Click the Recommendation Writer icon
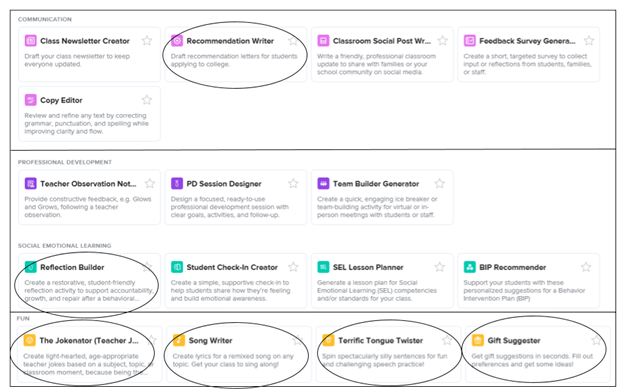The width and height of the screenshot is (624, 392). (177, 41)
